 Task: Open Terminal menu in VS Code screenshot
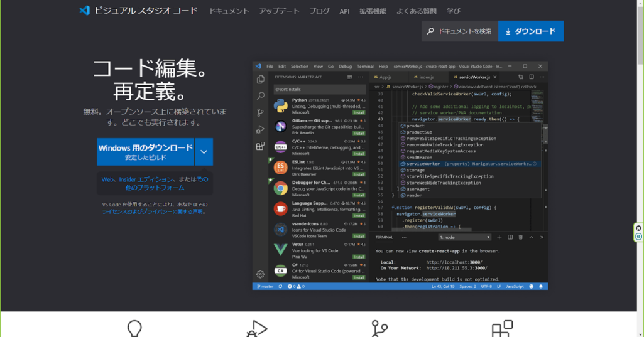tap(365, 67)
